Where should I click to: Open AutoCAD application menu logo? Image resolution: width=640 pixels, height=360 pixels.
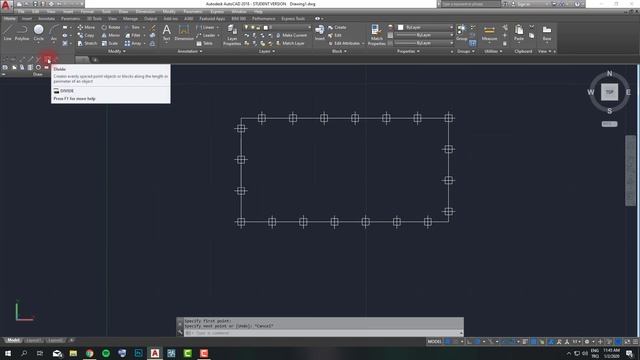point(6,5)
